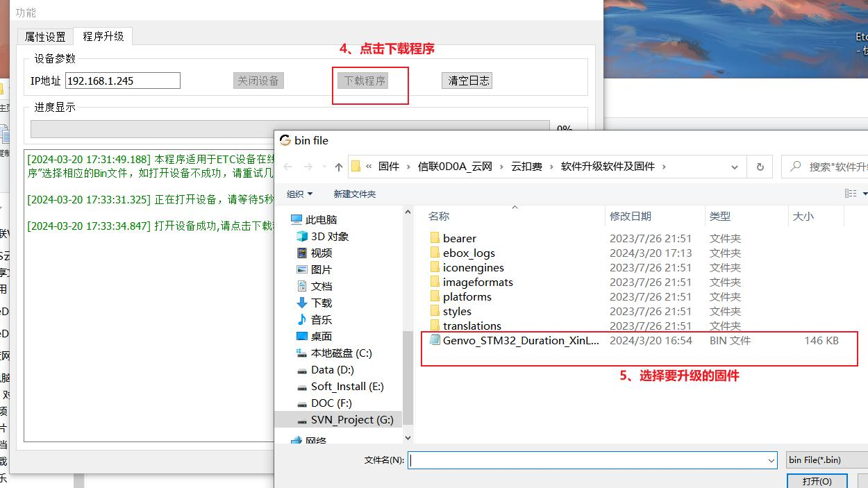This screenshot has width=868, height=488.
Task: Select the ebox_logs folder icon
Action: point(435,253)
